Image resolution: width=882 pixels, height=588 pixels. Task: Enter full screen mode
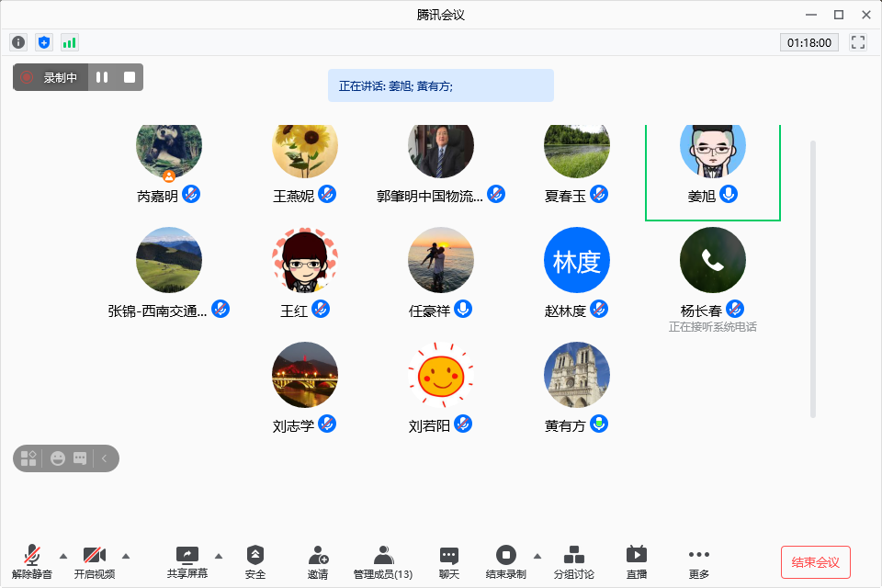tap(858, 42)
